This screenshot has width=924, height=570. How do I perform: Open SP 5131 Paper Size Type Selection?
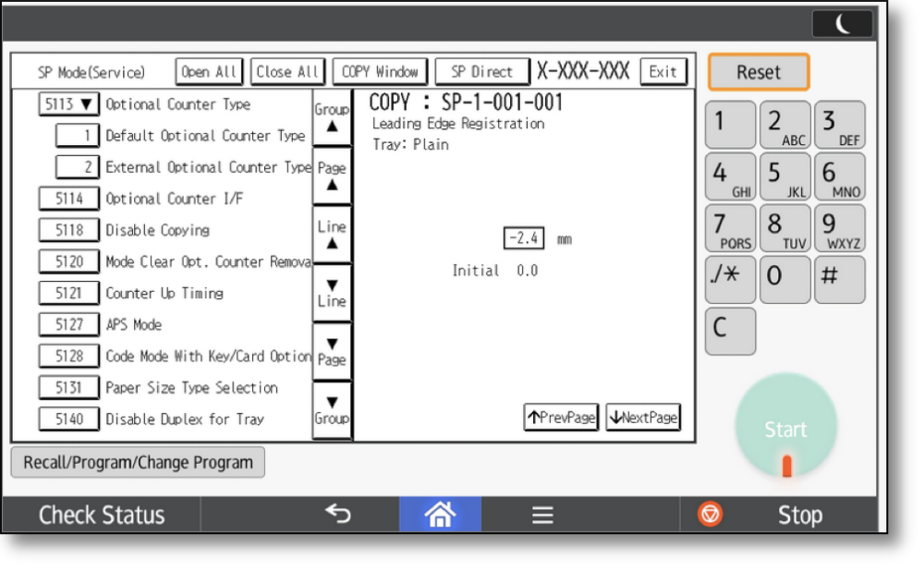click(x=69, y=388)
